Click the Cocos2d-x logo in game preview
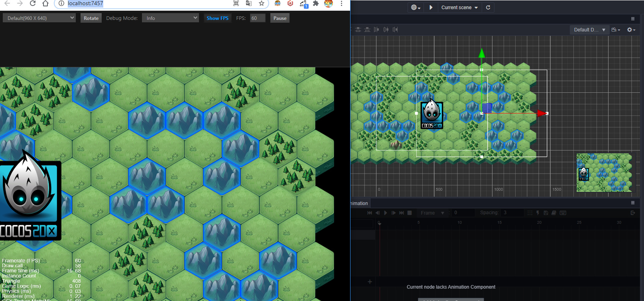644x301 pixels. point(30,195)
